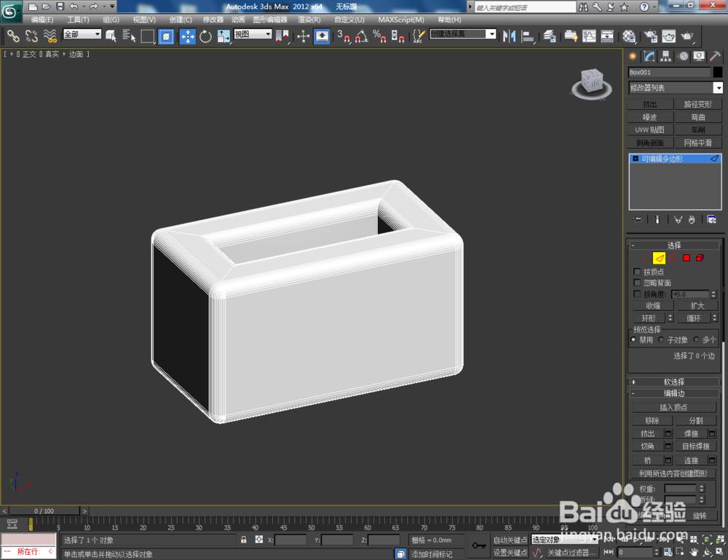Toggle 设置关键点 set key mode
Viewport: 728px width, 560px height.
coord(510,553)
